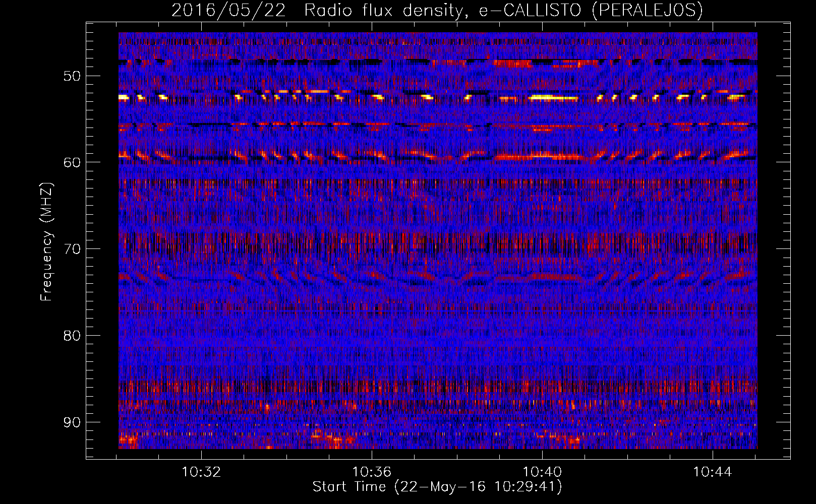Viewport: 816px width, 504px height.
Task: Click the 60 frequency tick label
Action: click(x=72, y=162)
